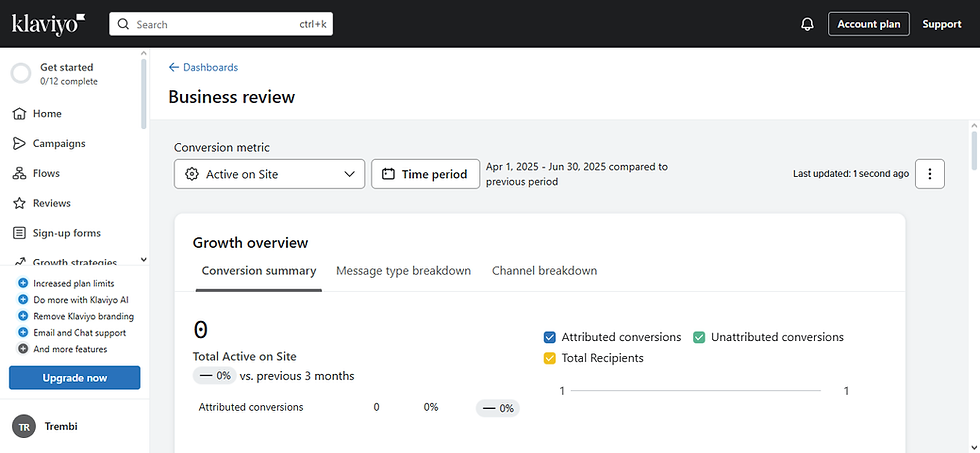Click the search magnifier icon

tap(123, 24)
